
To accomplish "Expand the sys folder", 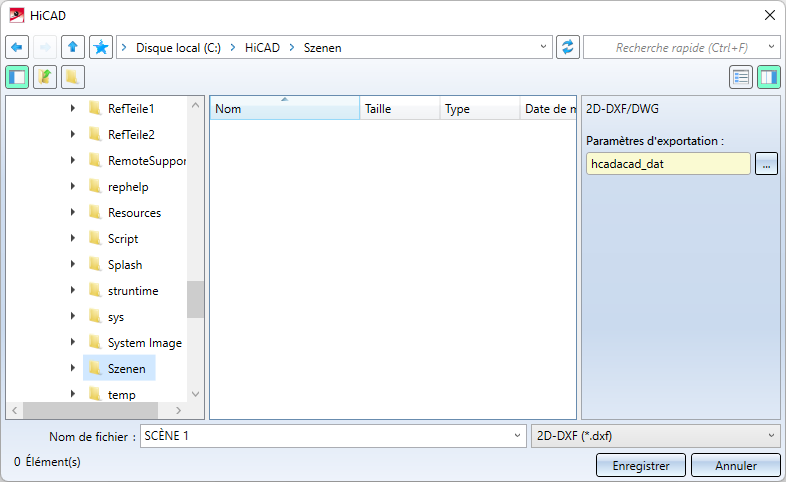I will [73, 317].
